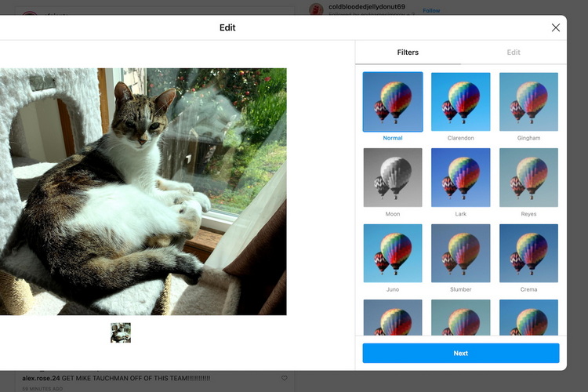Click the Clarendon label text
Viewport: 588px width, 392px height.
point(460,138)
